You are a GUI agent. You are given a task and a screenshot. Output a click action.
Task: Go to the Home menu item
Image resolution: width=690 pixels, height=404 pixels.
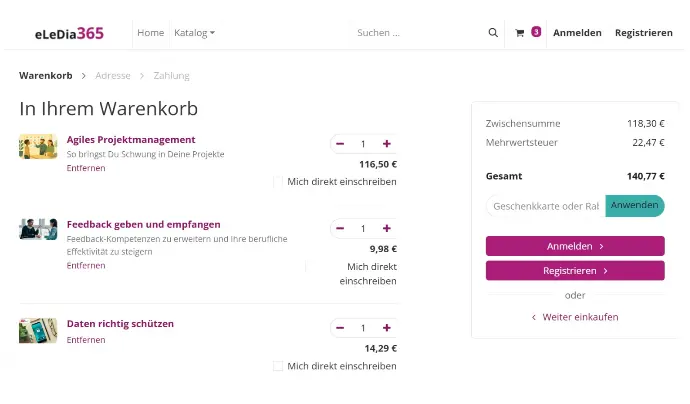(150, 33)
